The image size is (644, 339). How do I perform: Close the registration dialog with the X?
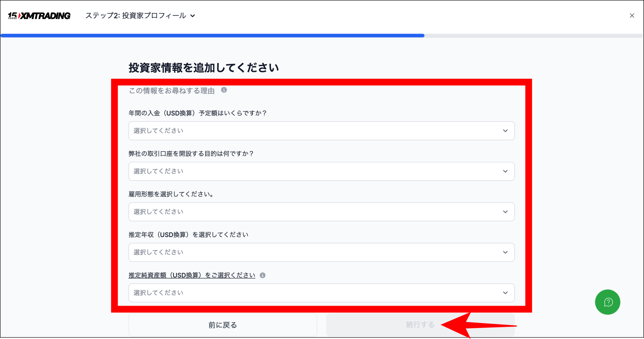coord(632,16)
